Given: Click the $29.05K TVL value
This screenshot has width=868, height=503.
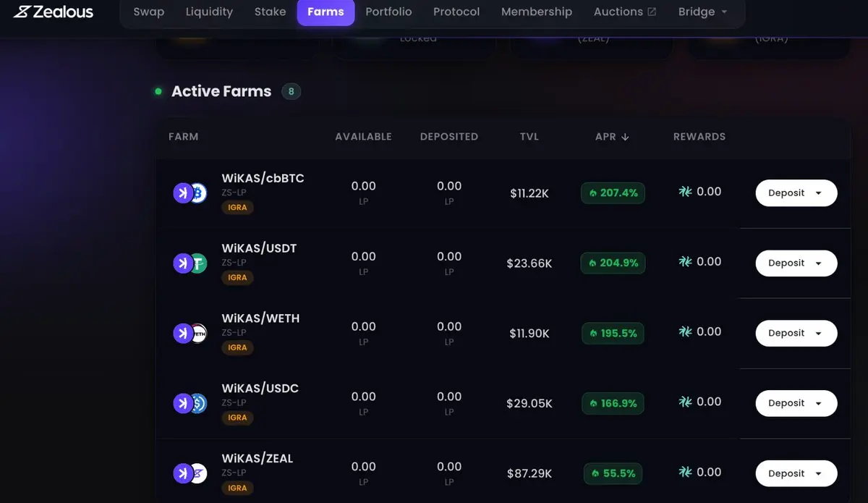Looking at the screenshot, I should (529, 405).
